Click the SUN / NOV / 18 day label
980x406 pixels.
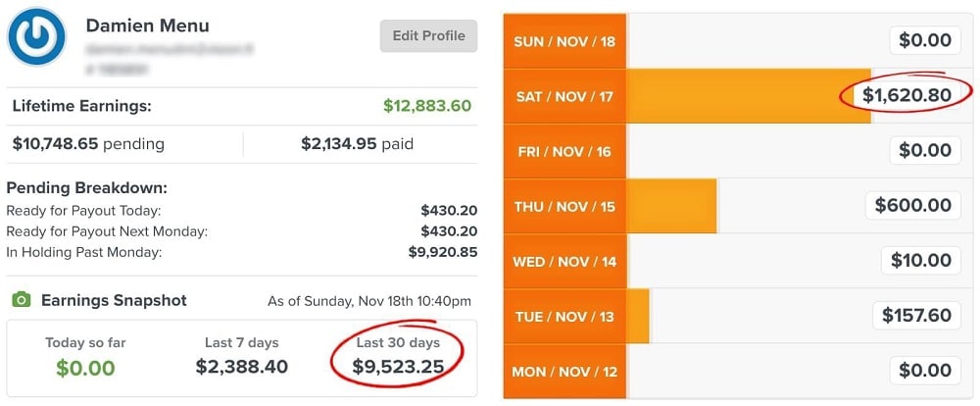[564, 42]
